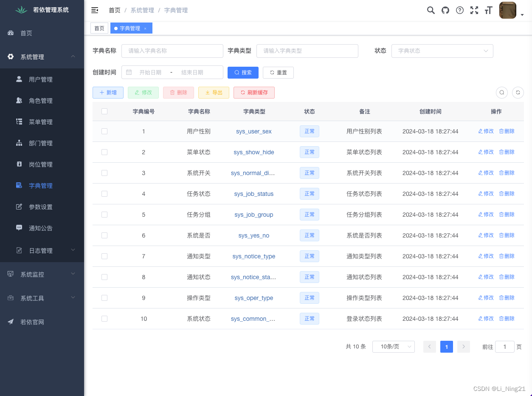Check the checkbox for row 用户性别
The height and width of the screenshot is (396, 532).
[x=104, y=131]
